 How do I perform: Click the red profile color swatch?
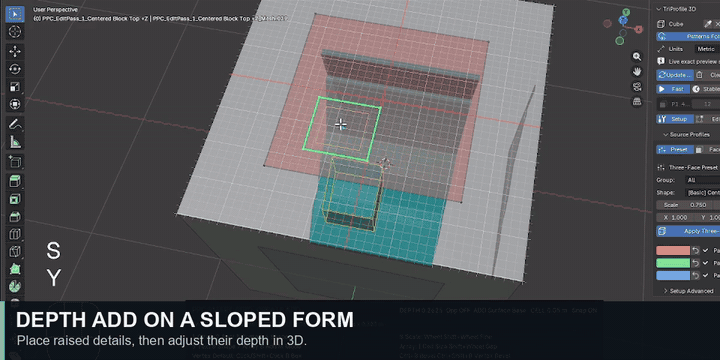(x=673, y=251)
